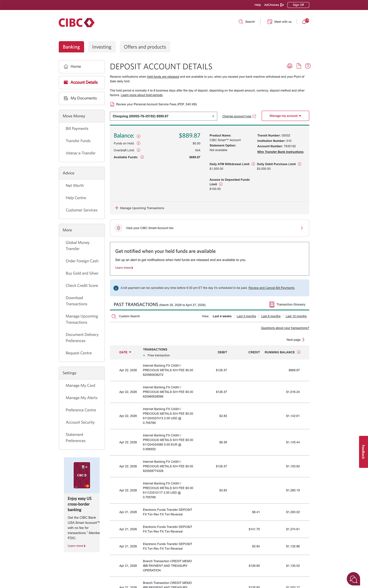Click the Help link in top bar
Image resolution: width=368 pixels, height=588 pixels.
click(x=258, y=5)
